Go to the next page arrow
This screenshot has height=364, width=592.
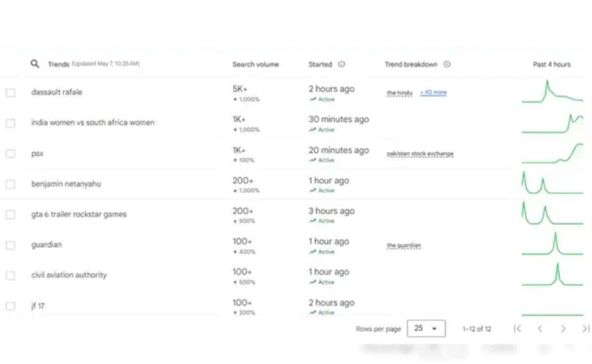(x=563, y=328)
